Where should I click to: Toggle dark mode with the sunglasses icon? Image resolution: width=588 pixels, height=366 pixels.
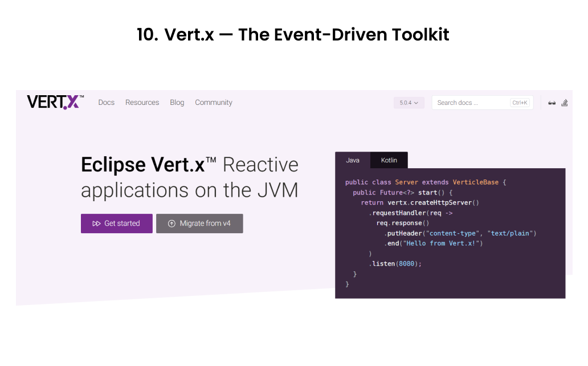tap(552, 102)
